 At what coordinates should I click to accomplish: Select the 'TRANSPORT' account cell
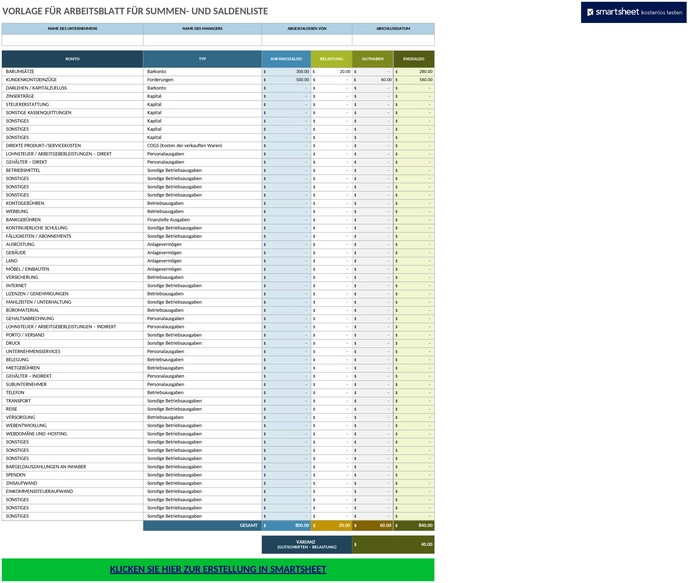click(x=72, y=401)
